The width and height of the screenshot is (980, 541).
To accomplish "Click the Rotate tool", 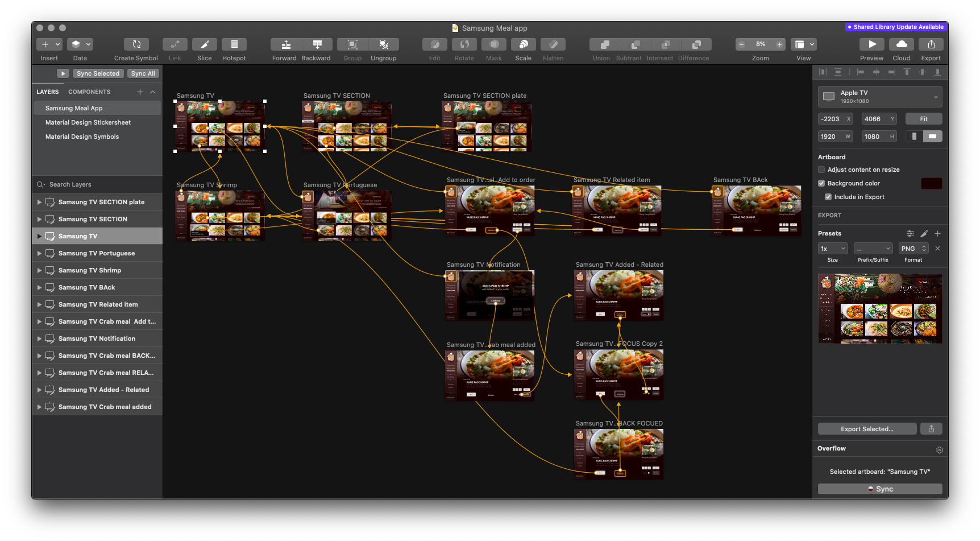I will click(x=464, y=44).
